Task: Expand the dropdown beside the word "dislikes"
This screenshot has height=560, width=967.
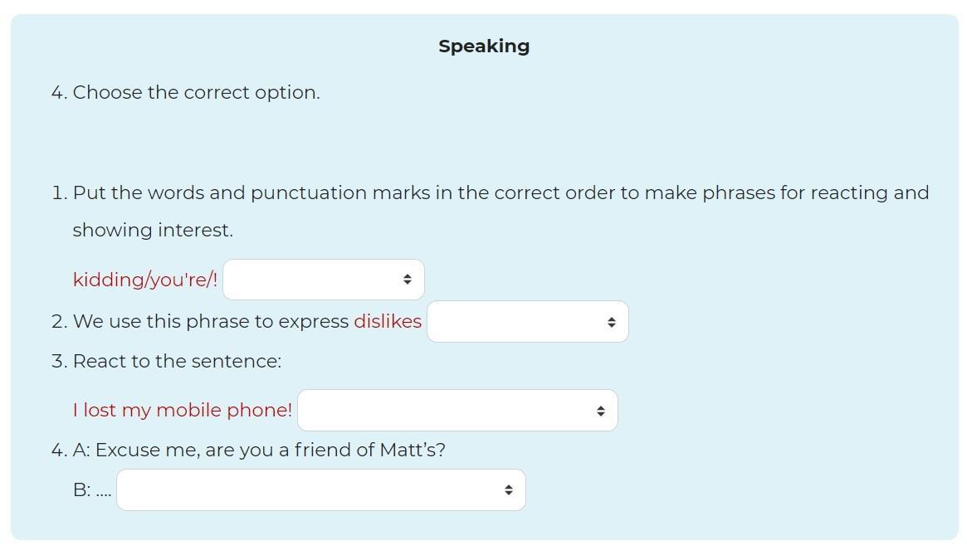Action: point(527,322)
